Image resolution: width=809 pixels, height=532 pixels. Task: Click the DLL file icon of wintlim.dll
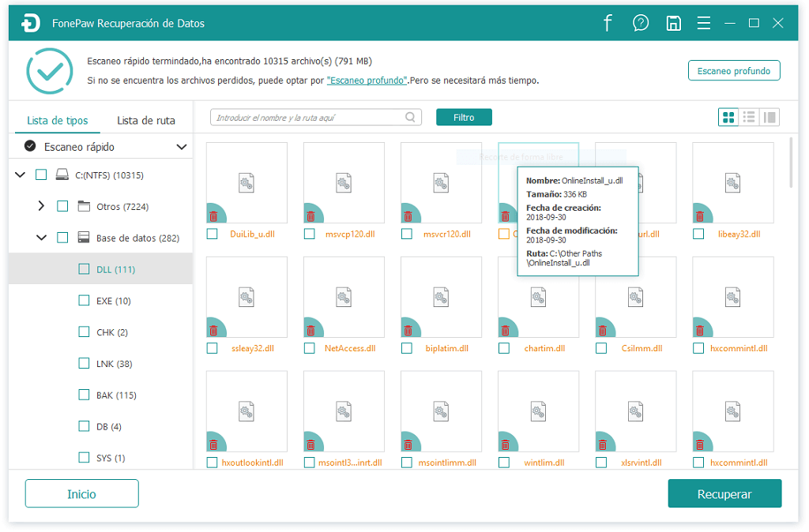click(538, 412)
